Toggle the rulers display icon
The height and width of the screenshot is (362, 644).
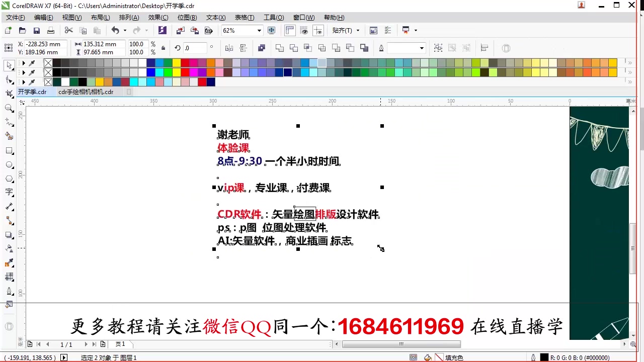[289, 30]
